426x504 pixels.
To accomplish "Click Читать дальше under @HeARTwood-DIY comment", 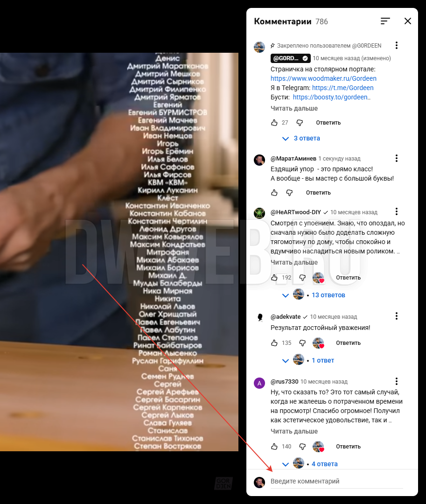I will coord(294,262).
